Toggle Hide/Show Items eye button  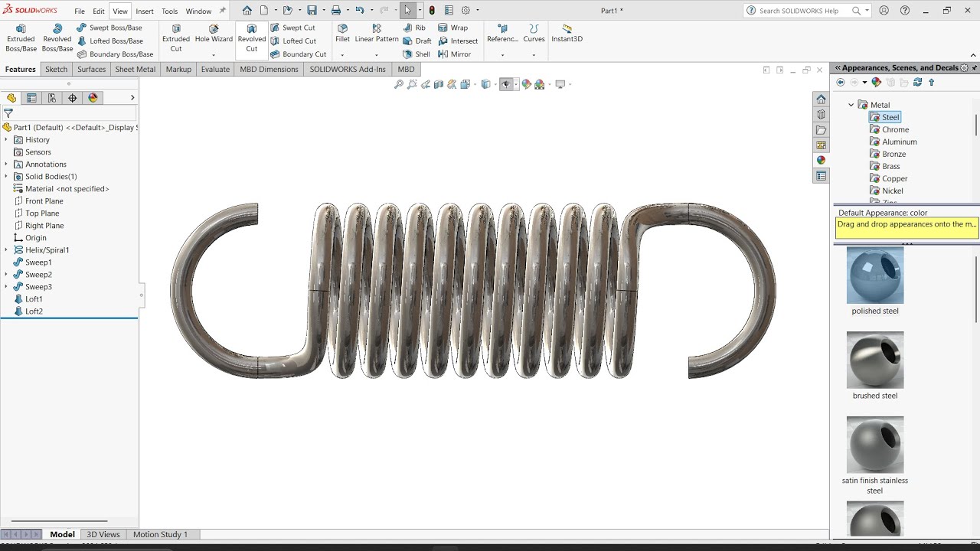506,84
